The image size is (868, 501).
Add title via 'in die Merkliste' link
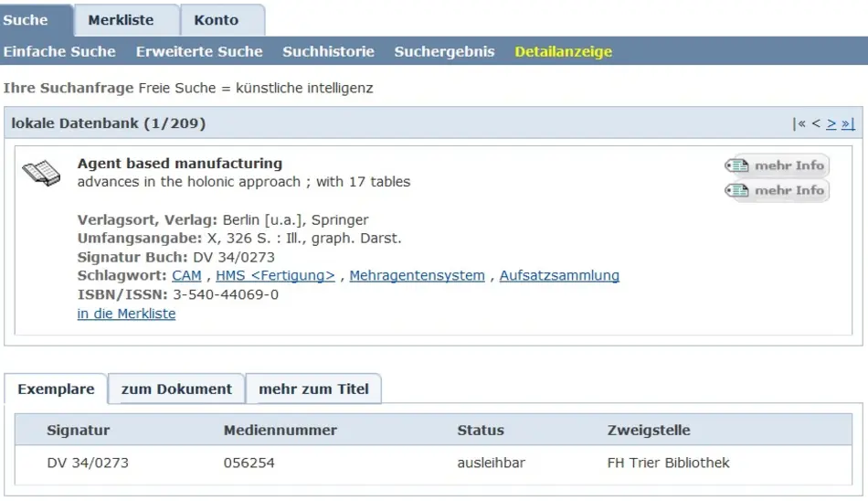(x=126, y=314)
